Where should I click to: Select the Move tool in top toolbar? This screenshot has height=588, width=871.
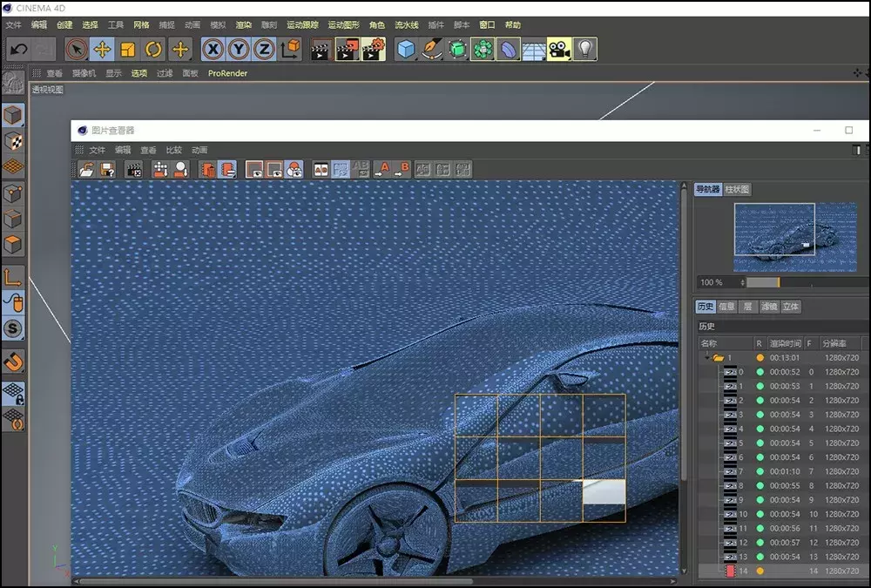pyautogui.click(x=102, y=49)
